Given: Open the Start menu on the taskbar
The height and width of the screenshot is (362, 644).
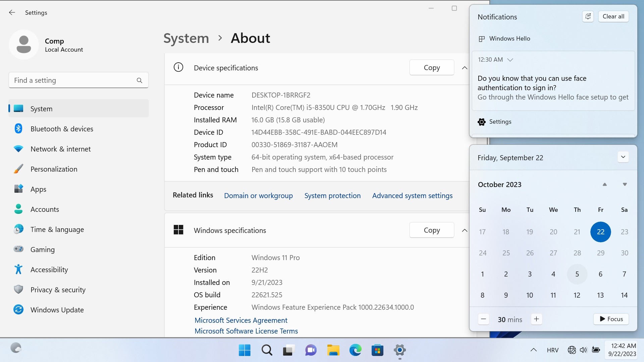Looking at the screenshot, I should 245,350.
